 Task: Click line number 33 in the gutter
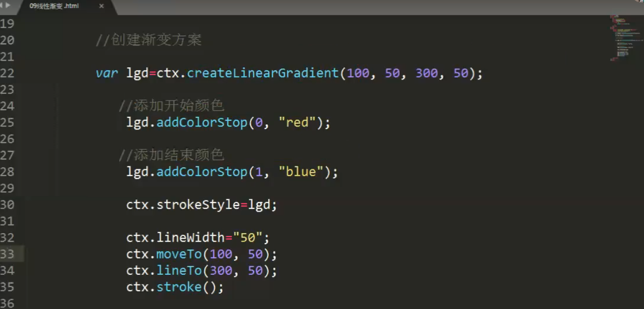coord(7,254)
